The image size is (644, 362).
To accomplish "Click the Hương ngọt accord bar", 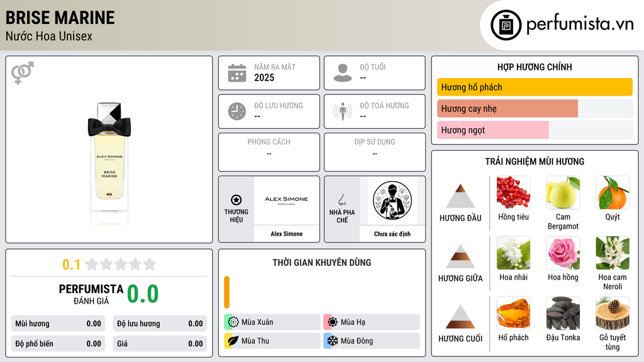I will click(x=535, y=129).
